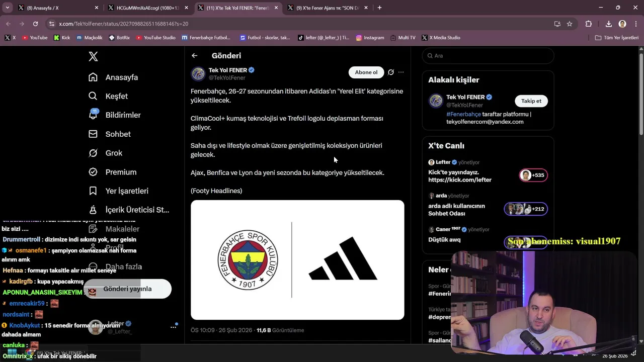
Task: Open the tab search dropdown
Action: [7, 8]
